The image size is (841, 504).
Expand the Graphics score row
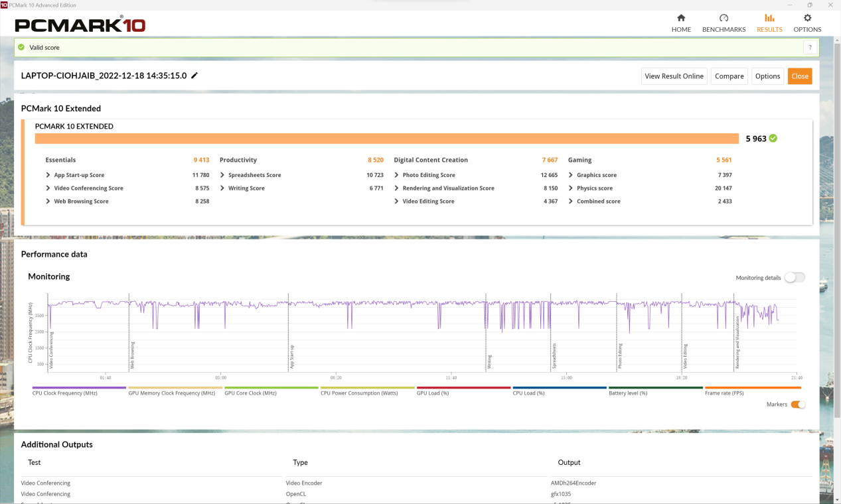571,175
